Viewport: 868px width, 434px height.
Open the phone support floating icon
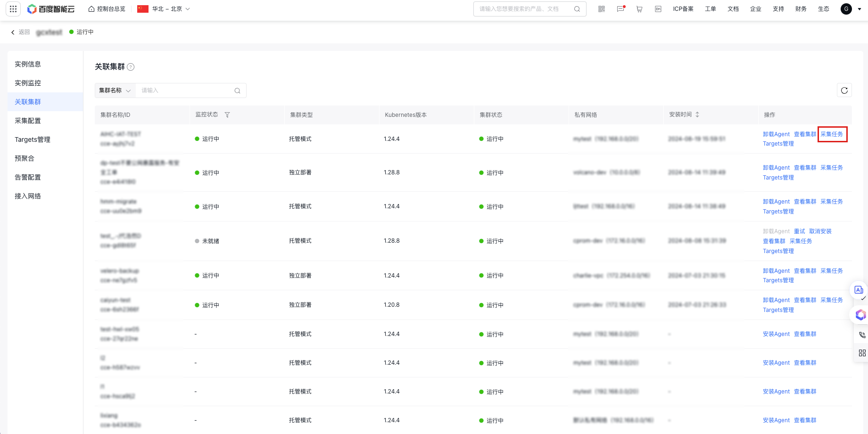click(862, 335)
